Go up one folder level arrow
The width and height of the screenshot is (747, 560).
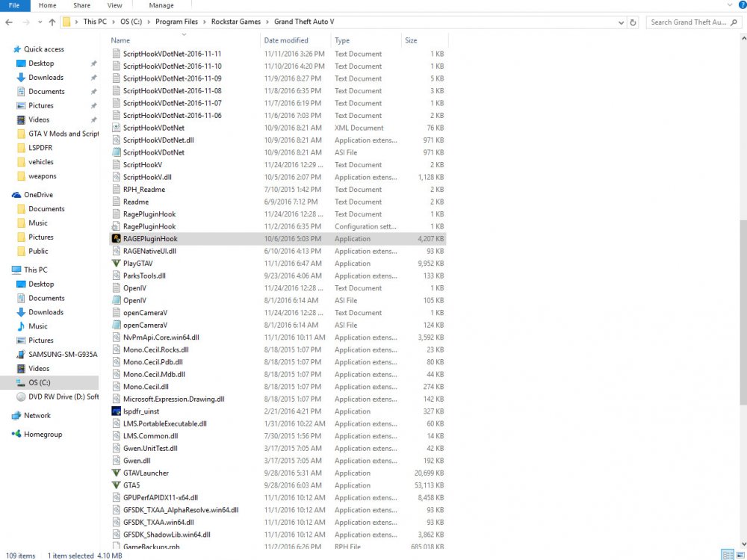[x=52, y=22]
